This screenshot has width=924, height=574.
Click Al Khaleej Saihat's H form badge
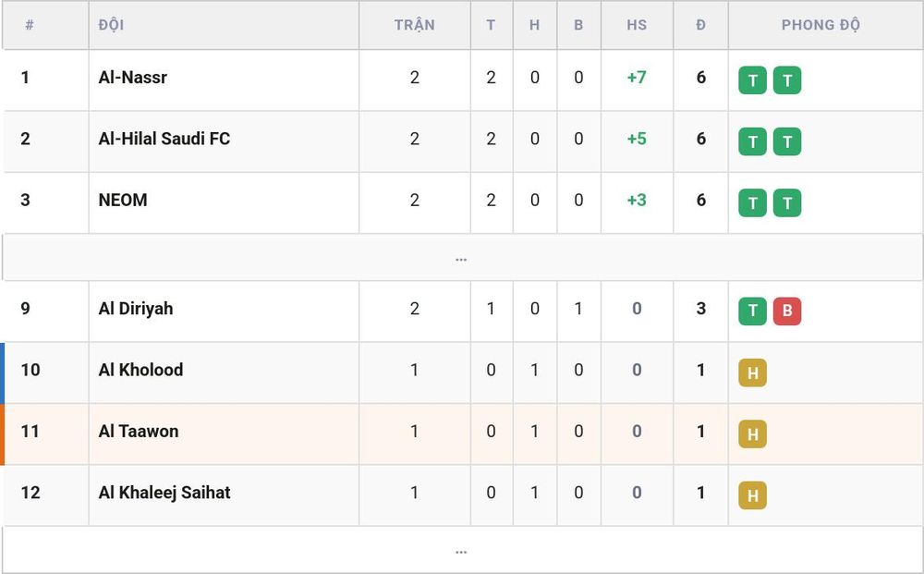[752, 495]
